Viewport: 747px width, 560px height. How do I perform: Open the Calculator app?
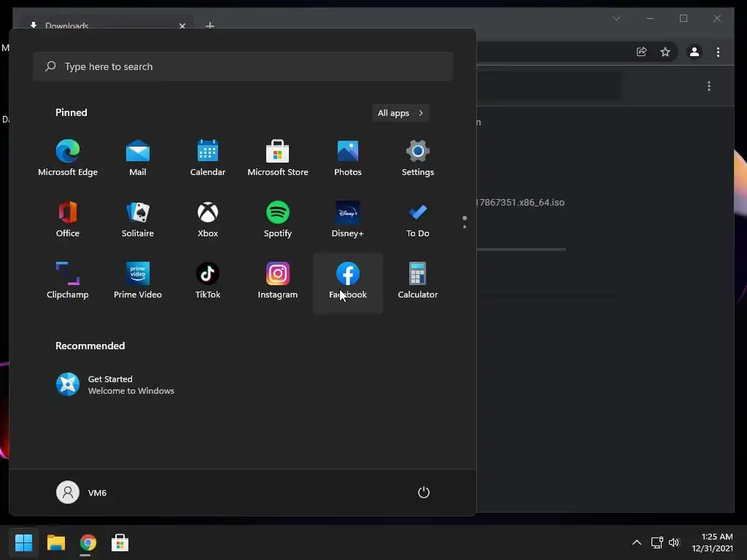pyautogui.click(x=418, y=281)
